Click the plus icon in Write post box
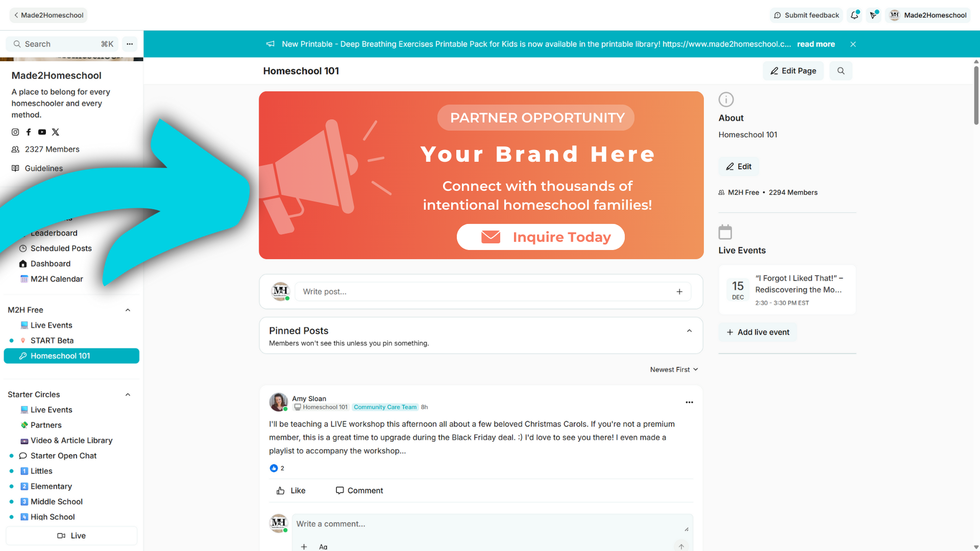 [x=679, y=292]
